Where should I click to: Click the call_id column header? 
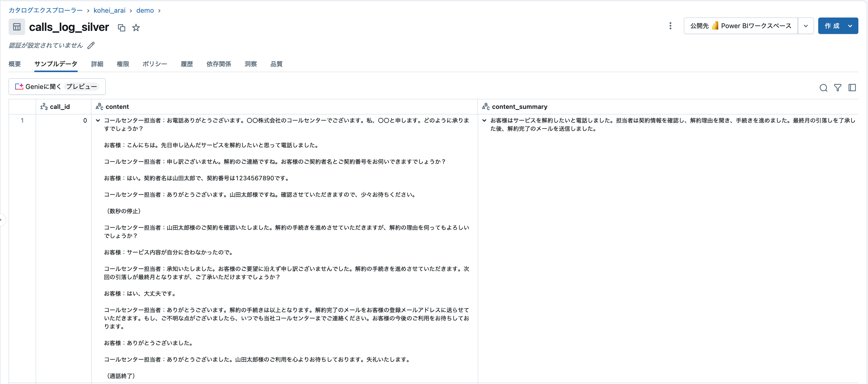pyautogui.click(x=60, y=107)
